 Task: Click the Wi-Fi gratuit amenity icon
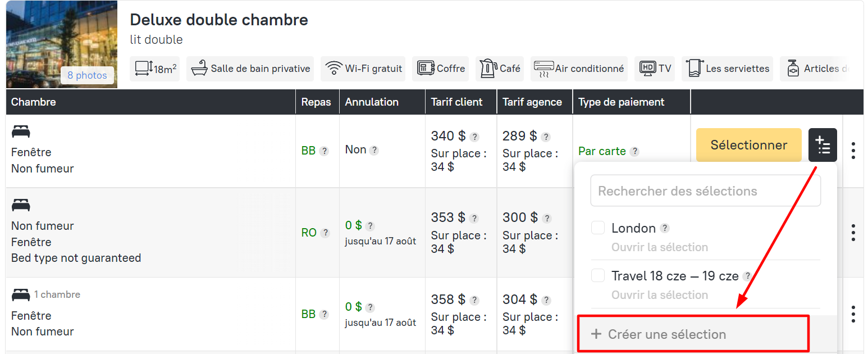(334, 69)
